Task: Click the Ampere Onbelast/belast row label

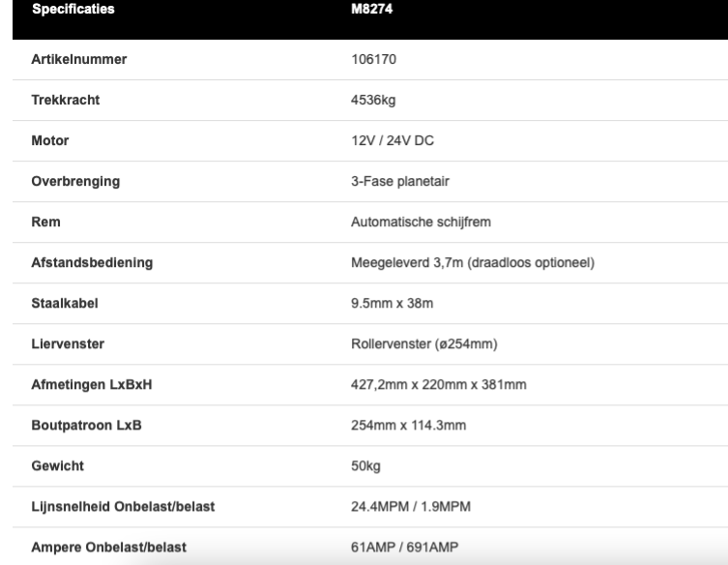Action: click(108, 547)
